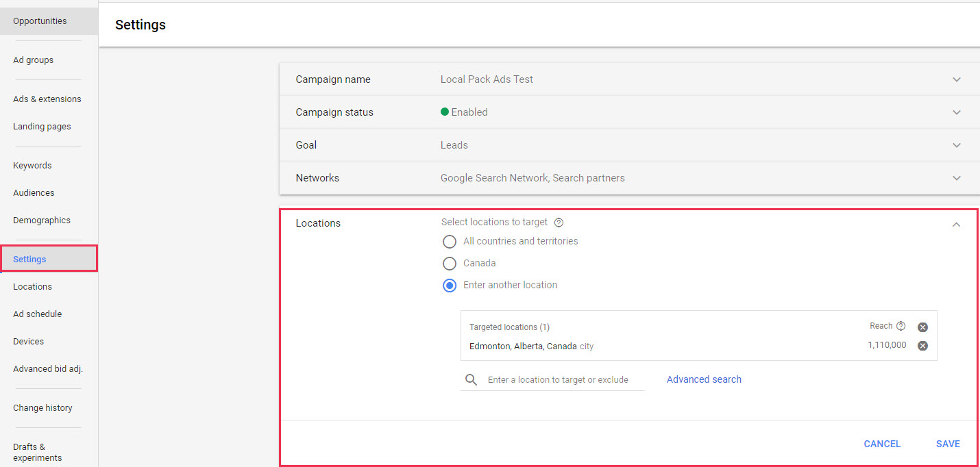Select Enter another location radio button
The height and width of the screenshot is (467, 980).
point(450,286)
